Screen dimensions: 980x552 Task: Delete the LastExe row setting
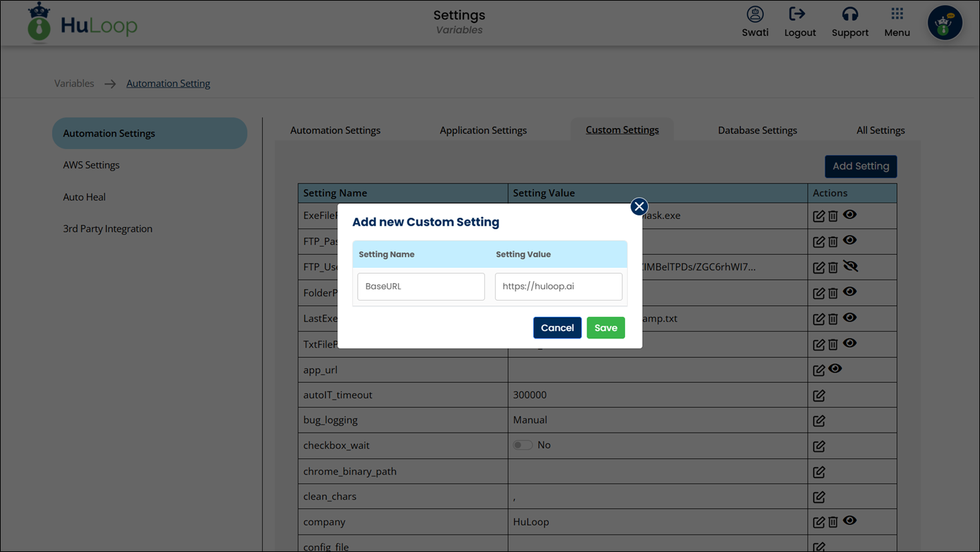click(x=833, y=319)
